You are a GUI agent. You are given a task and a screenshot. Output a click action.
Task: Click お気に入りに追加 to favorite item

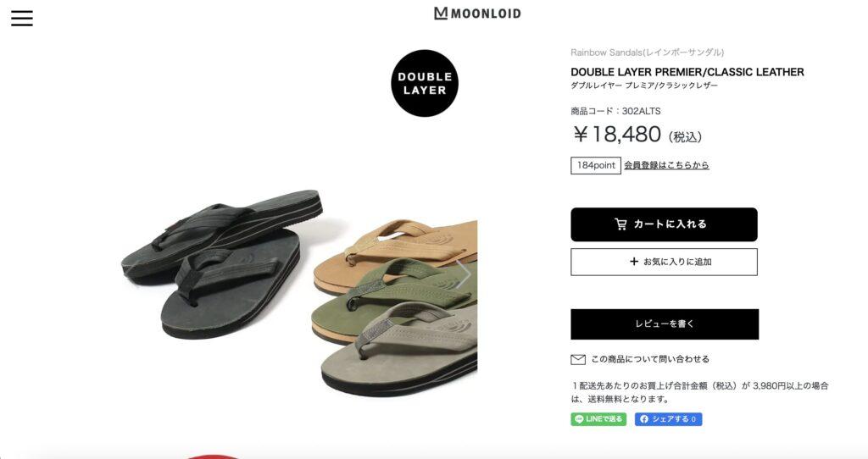[x=664, y=263]
